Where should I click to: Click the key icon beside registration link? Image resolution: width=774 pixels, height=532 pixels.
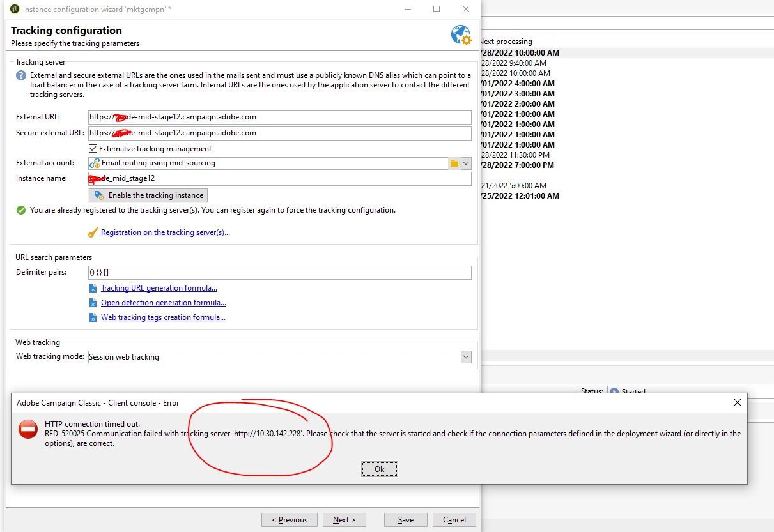[x=93, y=232]
